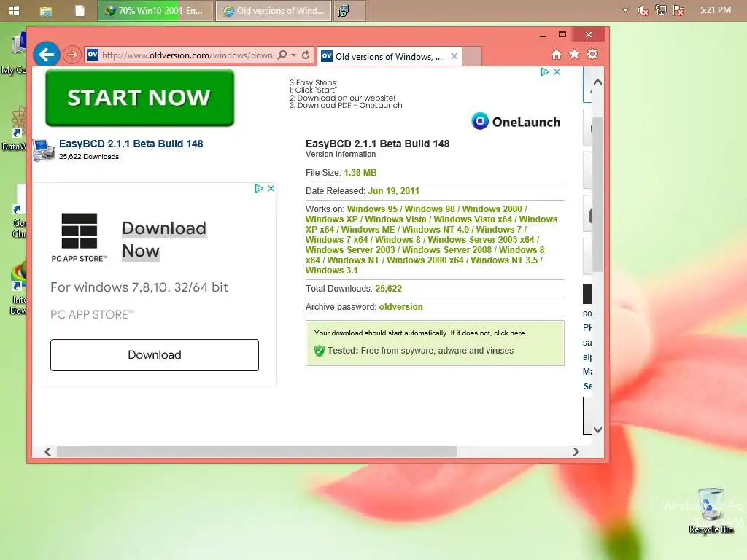Image resolution: width=747 pixels, height=560 pixels.
Task: Click the blank document taskbar icon
Action: tap(80, 10)
